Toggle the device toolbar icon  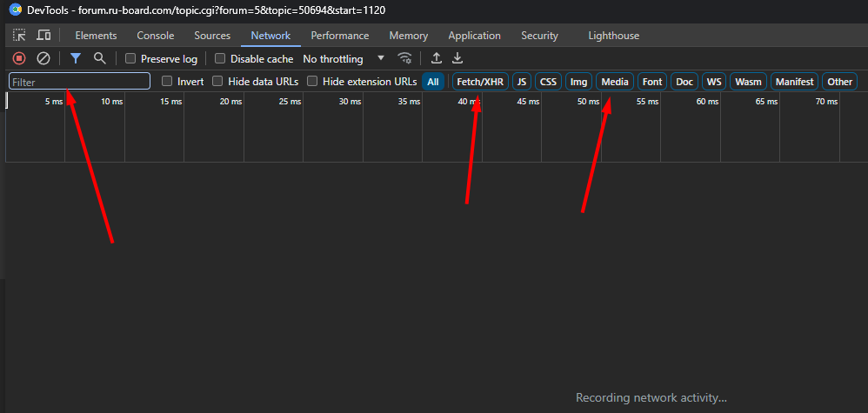[x=43, y=36]
